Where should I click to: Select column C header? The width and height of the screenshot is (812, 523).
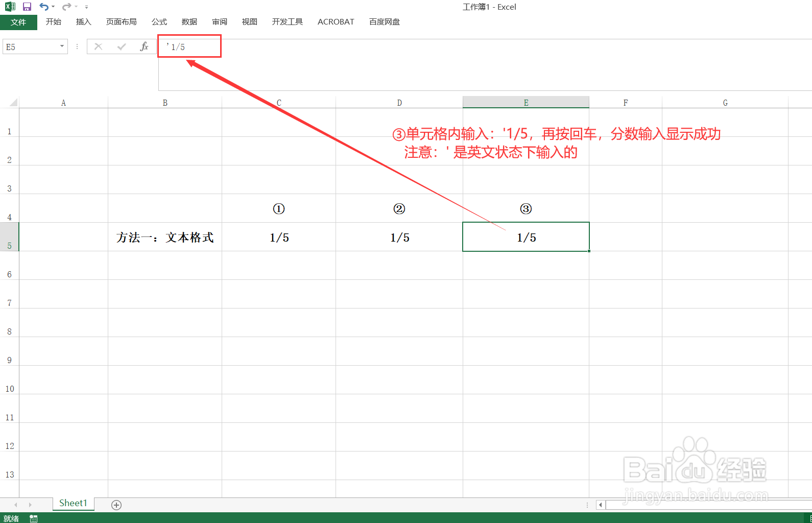pyautogui.click(x=279, y=103)
